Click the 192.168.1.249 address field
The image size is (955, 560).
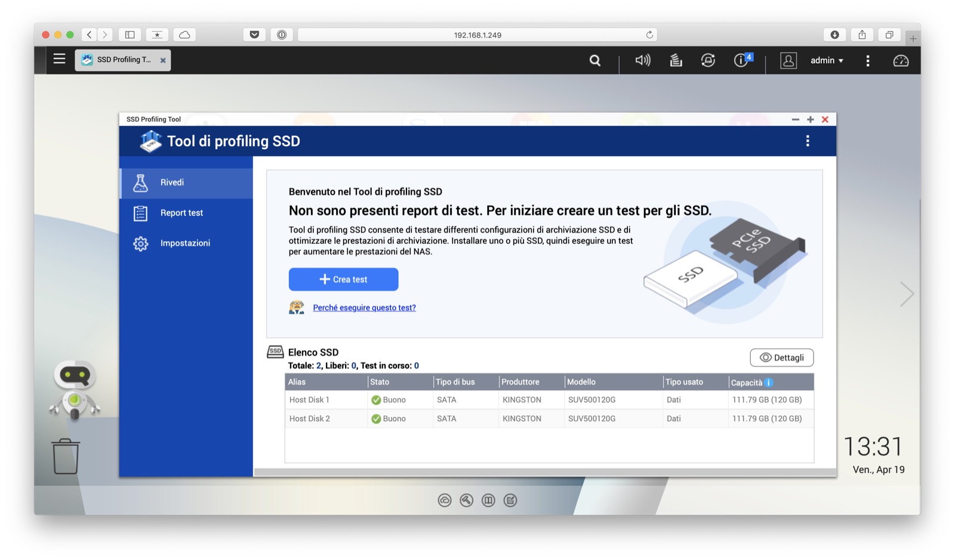(478, 35)
